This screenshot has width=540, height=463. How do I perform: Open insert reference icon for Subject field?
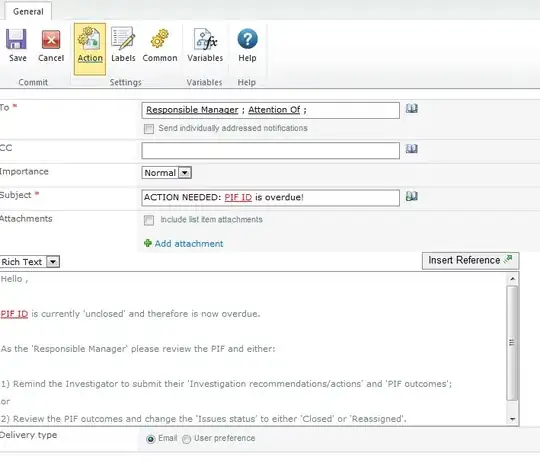412,196
